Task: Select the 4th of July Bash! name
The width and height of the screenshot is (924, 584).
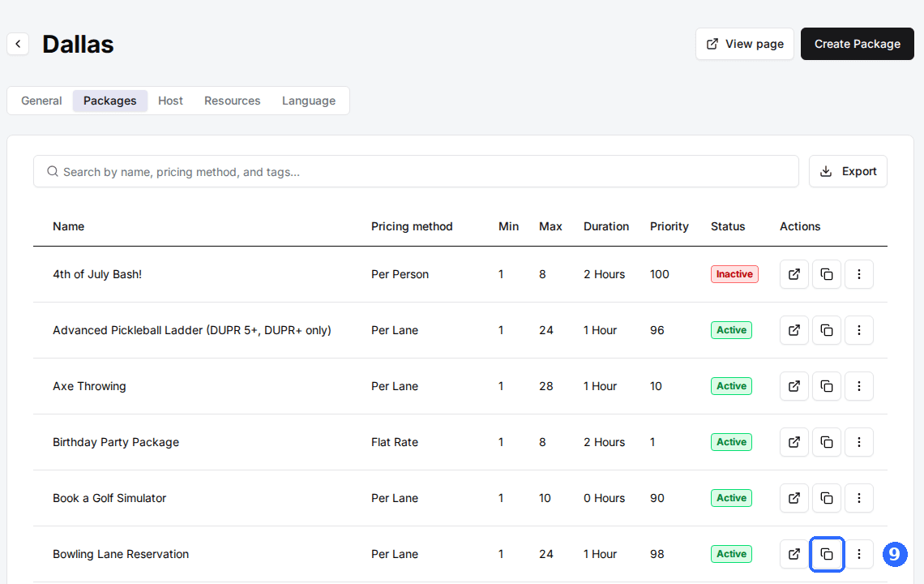Action: [97, 274]
